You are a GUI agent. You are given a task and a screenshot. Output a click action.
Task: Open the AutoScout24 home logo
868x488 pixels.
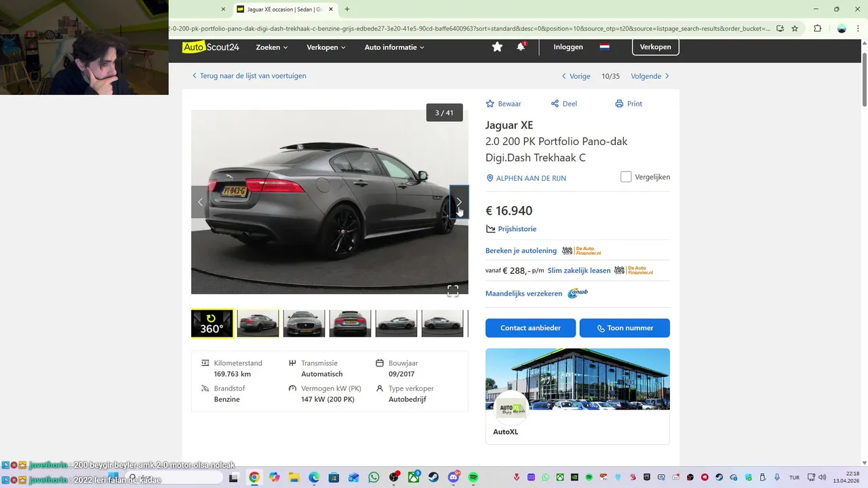coord(211,47)
